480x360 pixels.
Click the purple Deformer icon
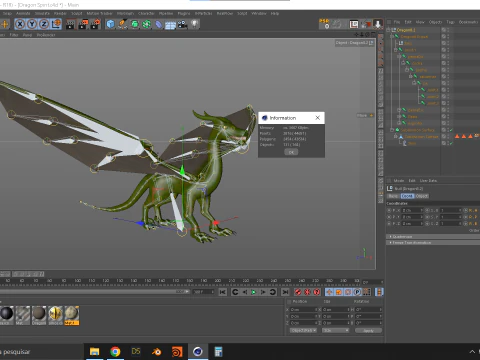click(159, 24)
